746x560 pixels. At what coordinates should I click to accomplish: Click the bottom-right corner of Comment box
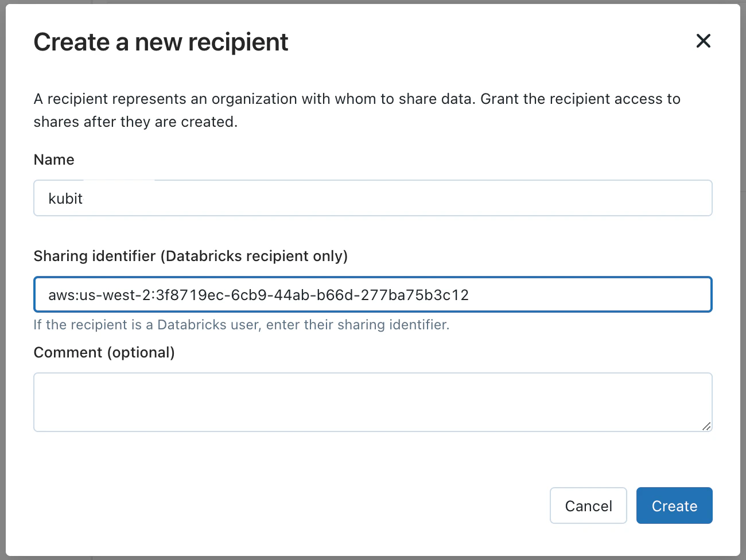(x=706, y=427)
